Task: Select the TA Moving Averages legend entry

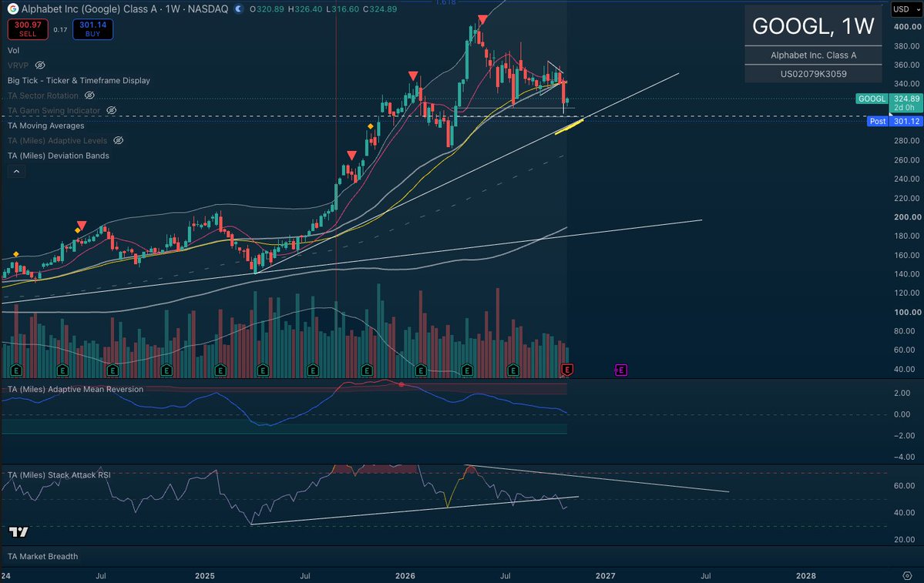Action: click(45, 126)
